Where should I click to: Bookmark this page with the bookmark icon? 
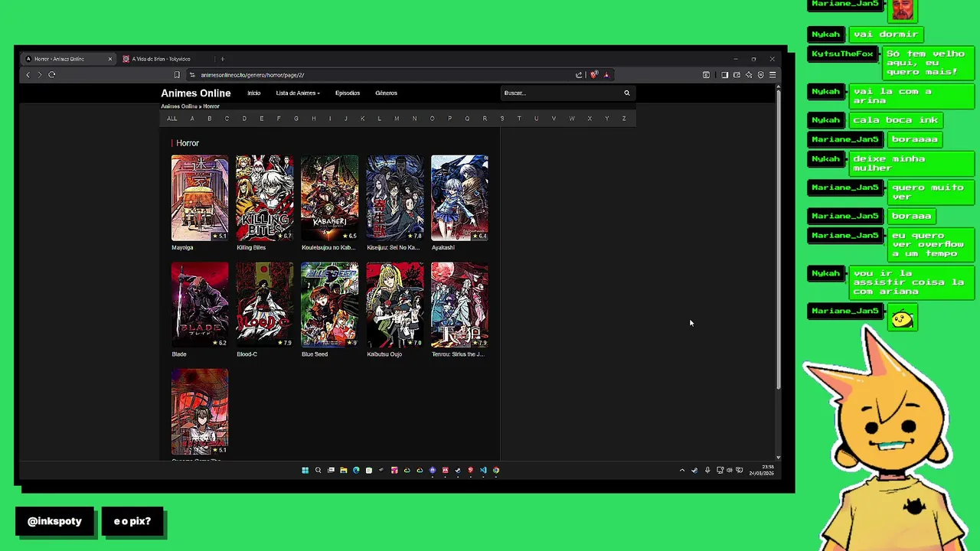pyautogui.click(x=177, y=75)
